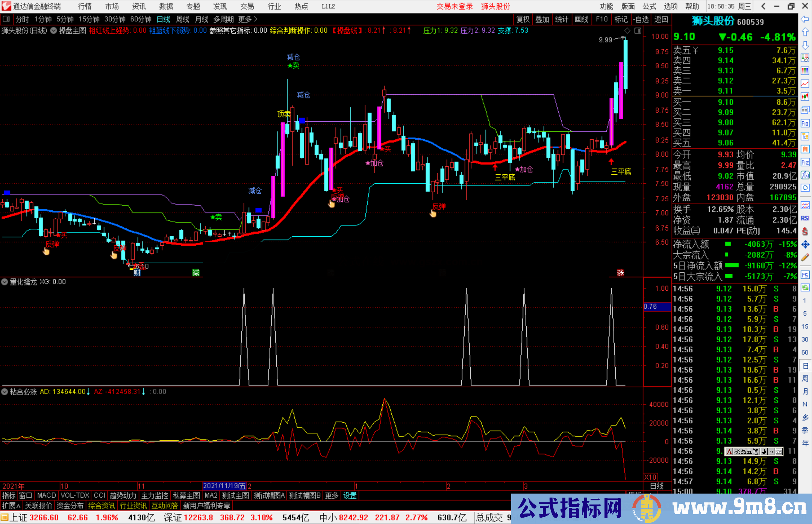Click the f(x) formula icon
The image size is (812, 524).
[x=805, y=175]
